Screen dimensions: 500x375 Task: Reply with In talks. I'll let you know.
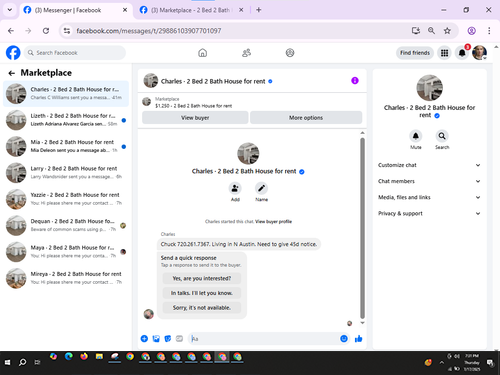click(202, 293)
